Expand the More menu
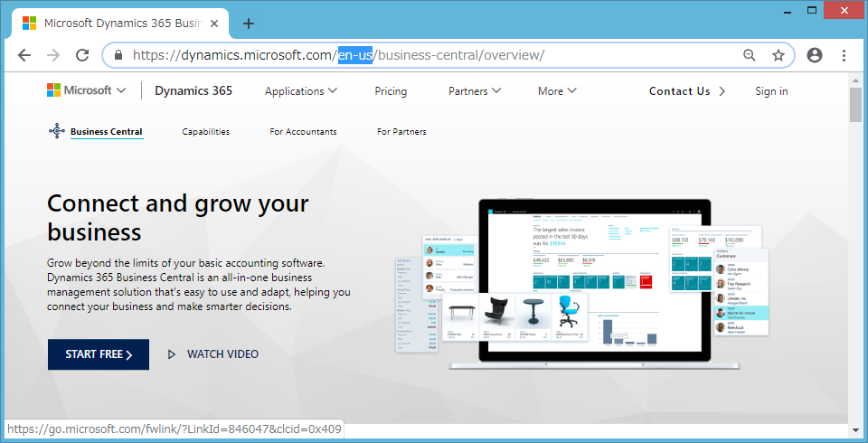The height and width of the screenshot is (443, 868). (x=558, y=90)
